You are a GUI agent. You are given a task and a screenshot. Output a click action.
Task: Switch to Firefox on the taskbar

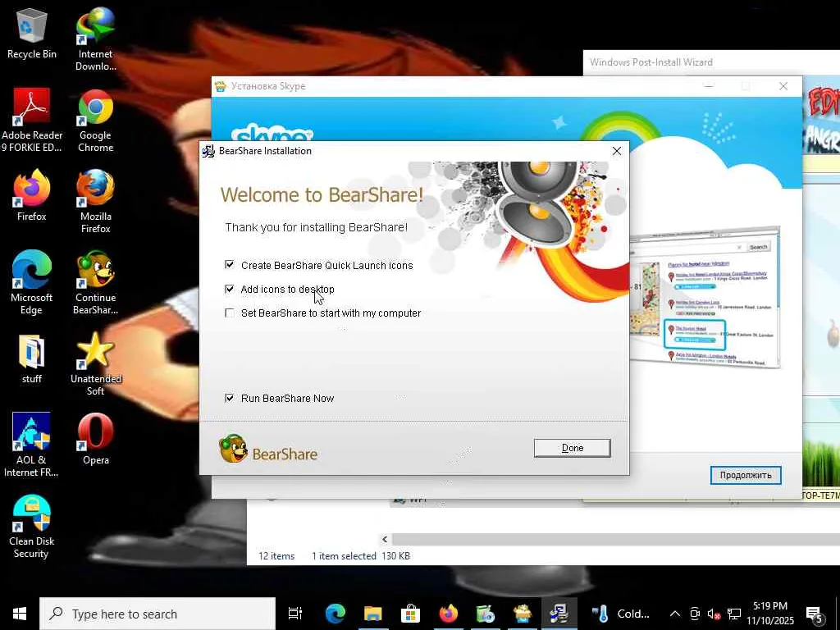448,614
